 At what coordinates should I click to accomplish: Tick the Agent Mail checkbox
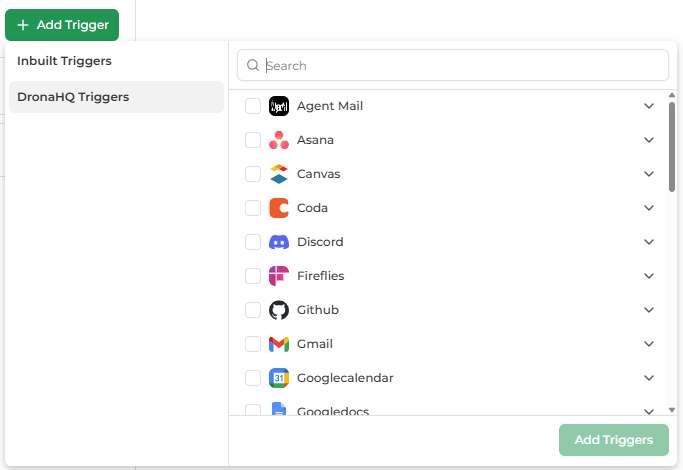[x=253, y=106]
